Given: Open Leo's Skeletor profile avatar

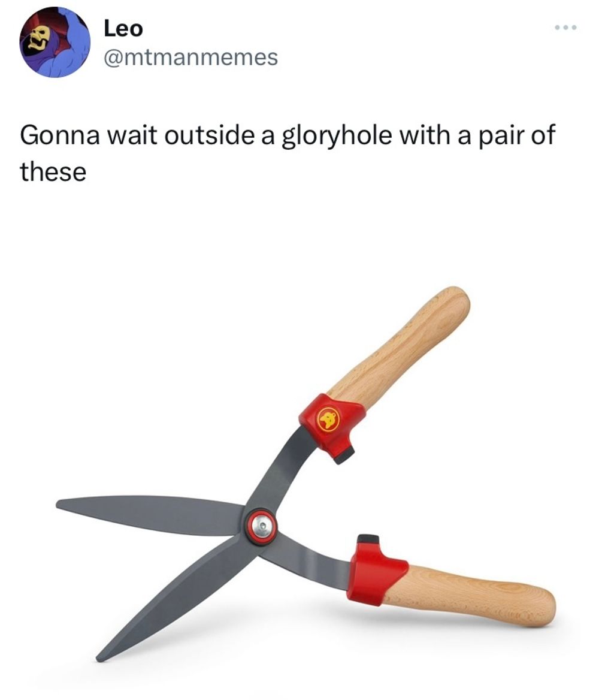Looking at the screenshot, I should [x=55, y=43].
